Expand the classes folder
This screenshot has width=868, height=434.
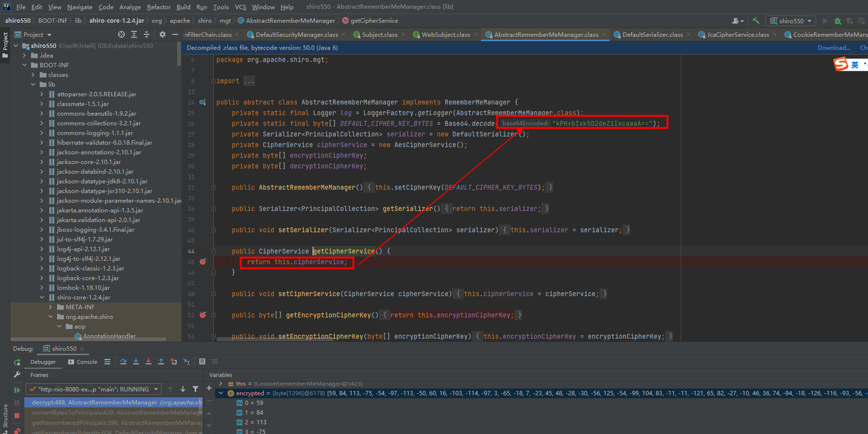(x=33, y=75)
